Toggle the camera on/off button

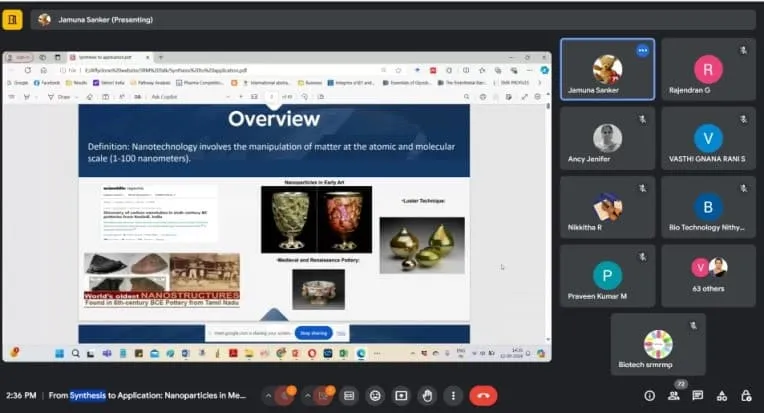323,395
